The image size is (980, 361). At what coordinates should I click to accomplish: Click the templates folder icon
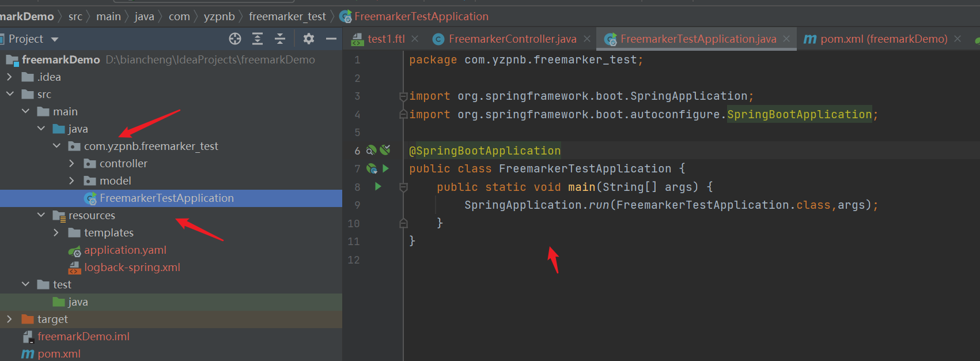[74, 232]
